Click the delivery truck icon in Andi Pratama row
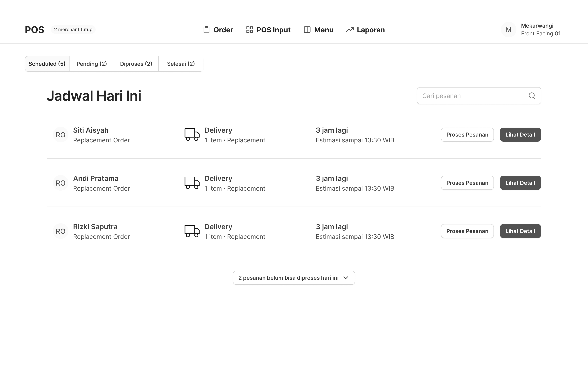588x382 pixels. click(192, 183)
